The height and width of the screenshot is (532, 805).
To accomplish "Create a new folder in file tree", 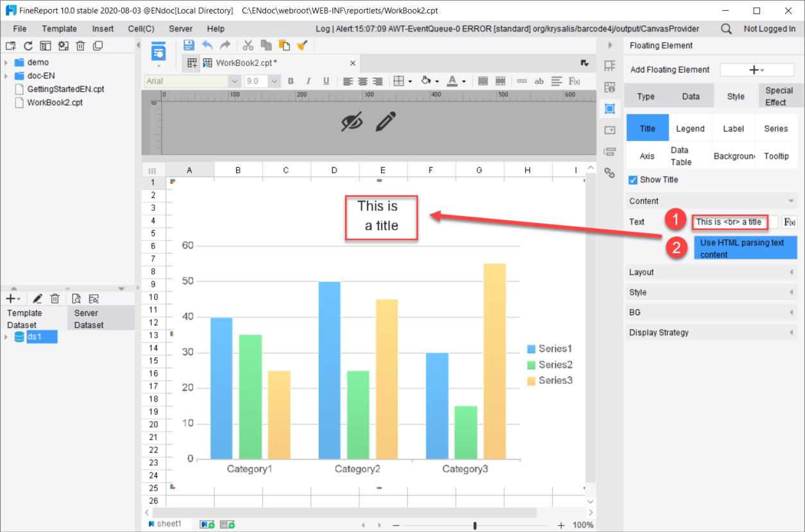I will (x=11, y=46).
